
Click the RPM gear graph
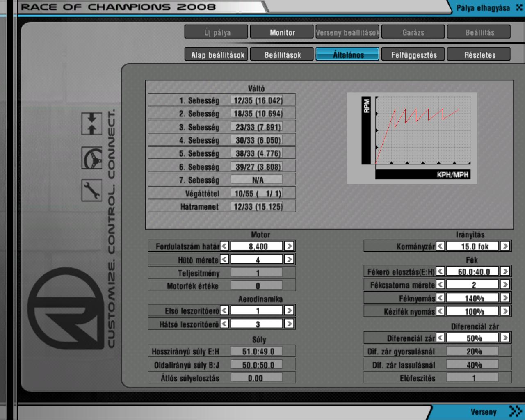click(x=412, y=138)
